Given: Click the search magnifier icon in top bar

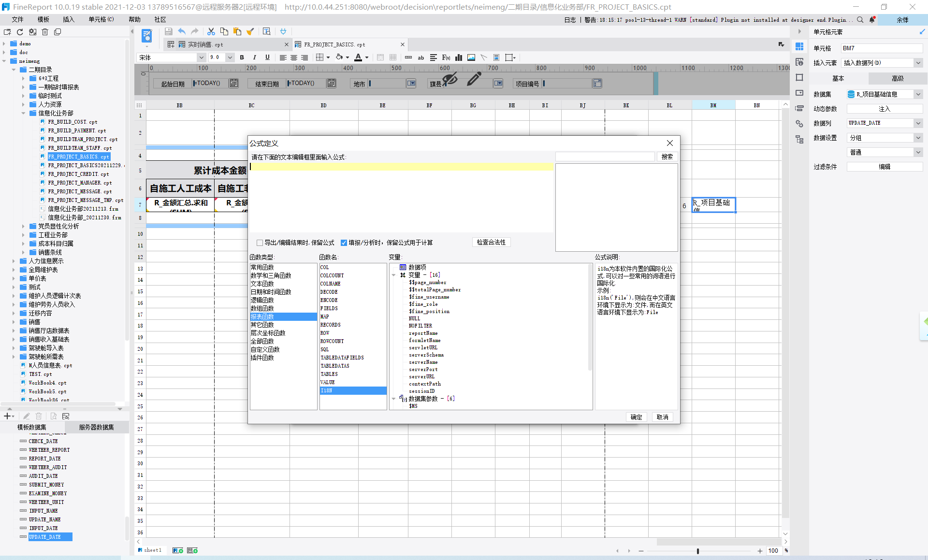Looking at the screenshot, I should [860, 20].
